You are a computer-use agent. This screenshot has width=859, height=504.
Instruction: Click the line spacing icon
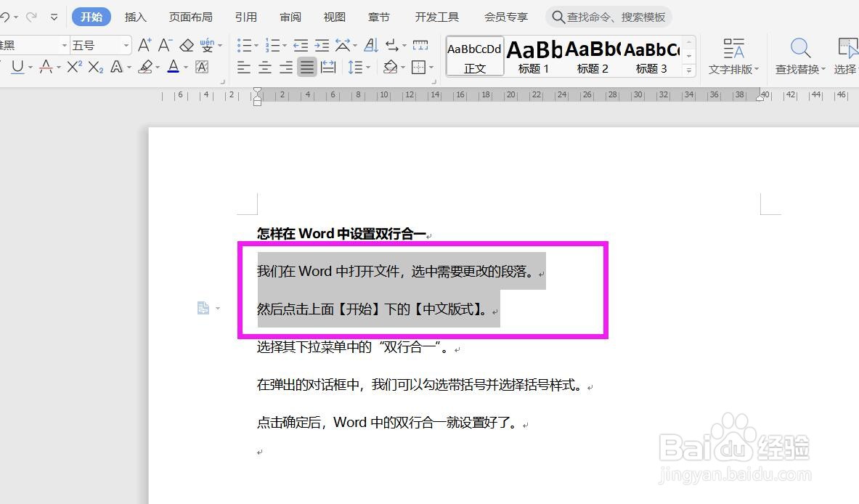354,68
